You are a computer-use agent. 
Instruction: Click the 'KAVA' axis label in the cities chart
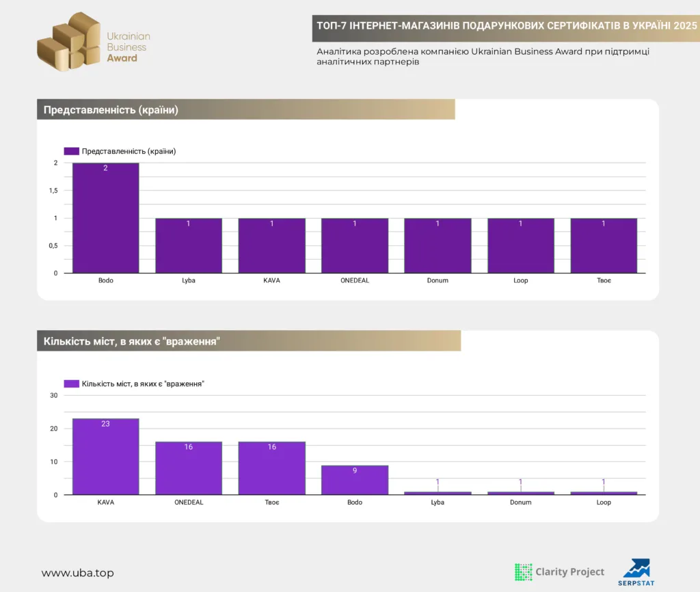click(x=106, y=502)
